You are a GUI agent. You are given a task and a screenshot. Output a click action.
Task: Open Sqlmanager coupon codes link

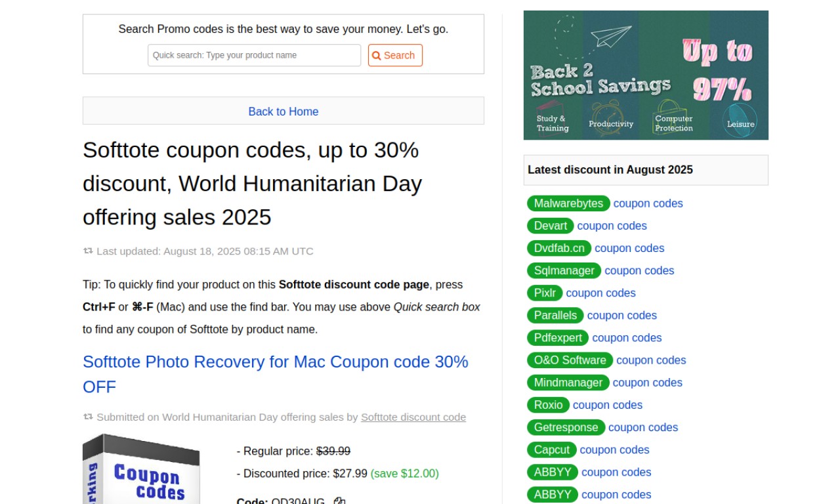[639, 270]
